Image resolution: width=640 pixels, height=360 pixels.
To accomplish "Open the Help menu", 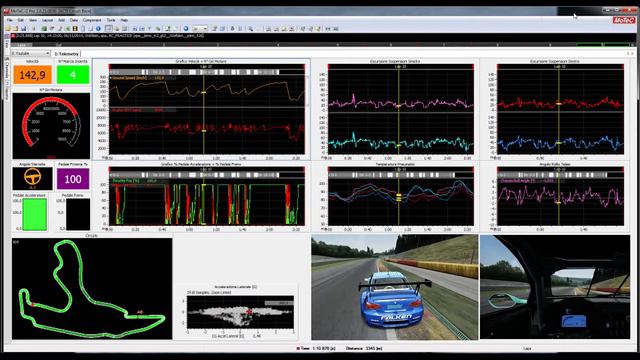I will click(124, 20).
